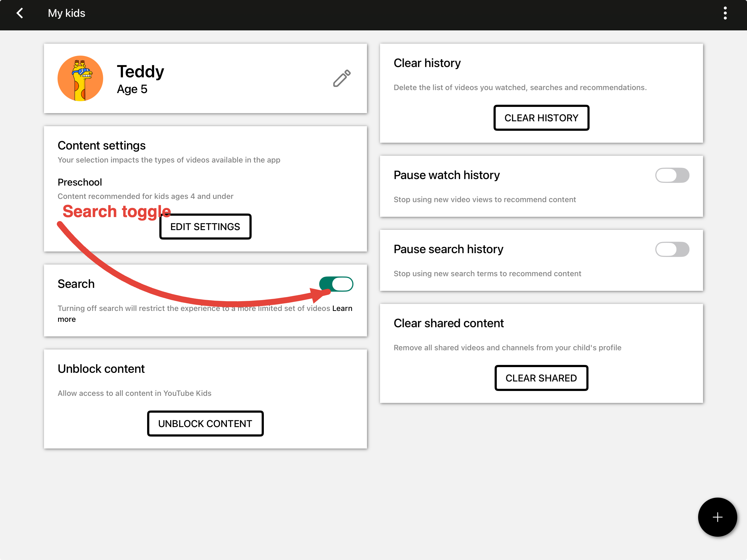
Task: Click the Content settings heading
Action: click(101, 145)
